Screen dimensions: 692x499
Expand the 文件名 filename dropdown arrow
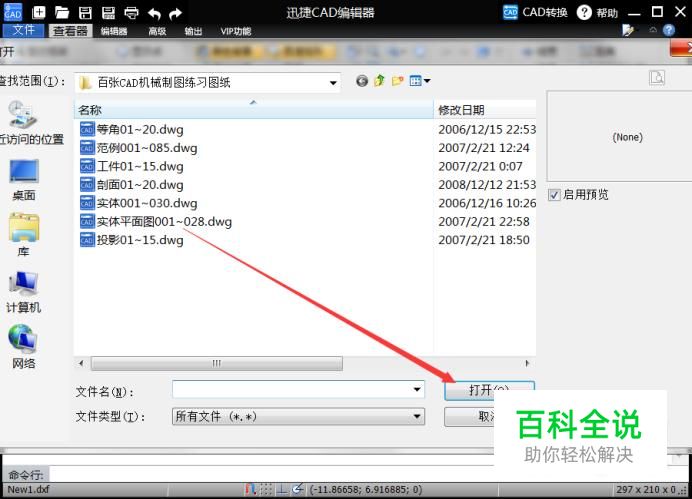[x=417, y=389]
